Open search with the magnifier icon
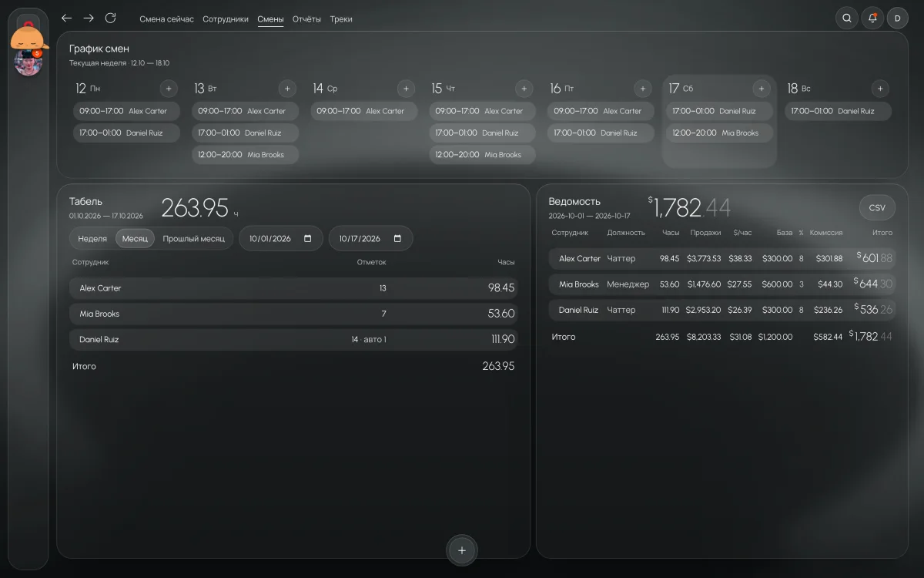The image size is (924, 578). (x=847, y=18)
